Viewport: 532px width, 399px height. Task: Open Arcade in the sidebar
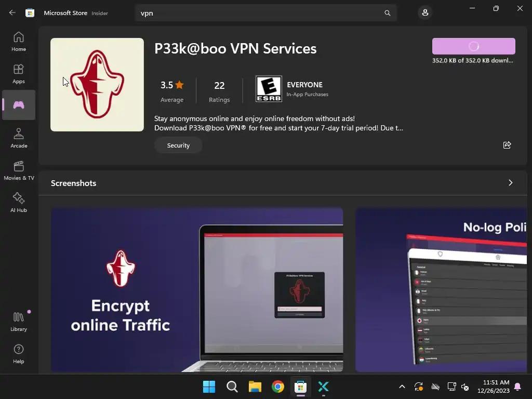pyautogui.click(x=19, y=138)
